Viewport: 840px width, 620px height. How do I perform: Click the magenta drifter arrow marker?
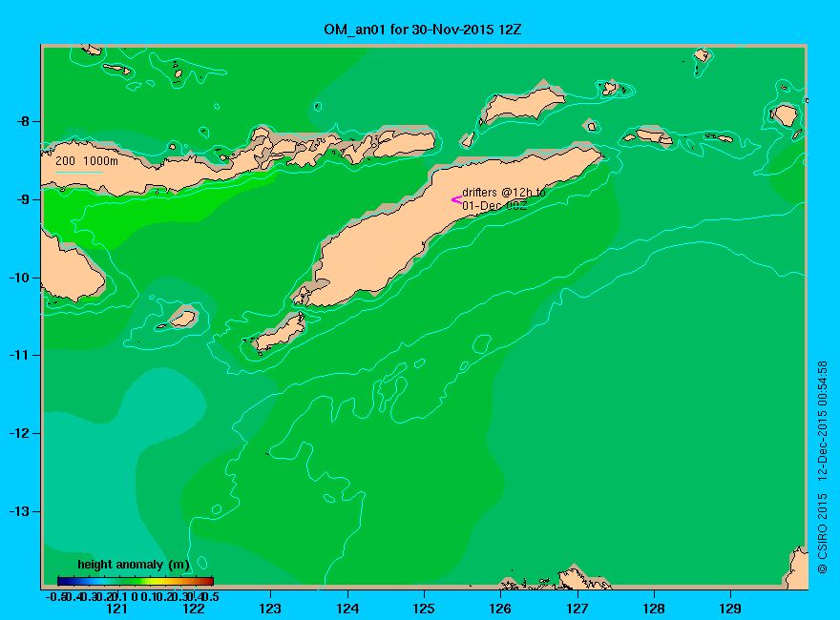(456, 200)
